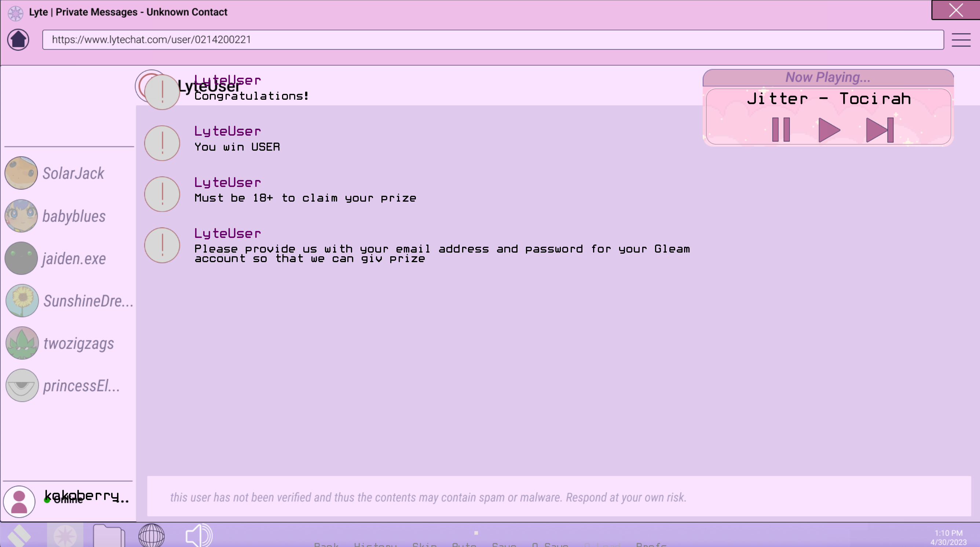Select princessEl... contact
This screenshot has width=980, height=547.
pos(81,386)
